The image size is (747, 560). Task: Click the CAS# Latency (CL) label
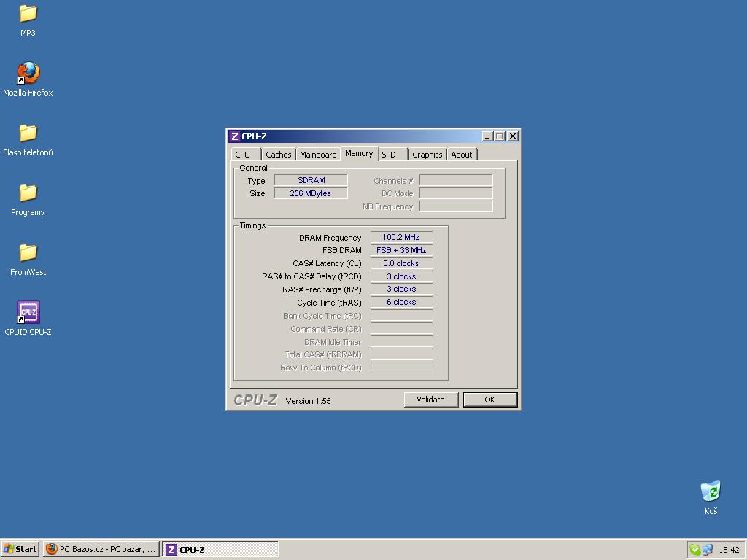coord(327,263)
